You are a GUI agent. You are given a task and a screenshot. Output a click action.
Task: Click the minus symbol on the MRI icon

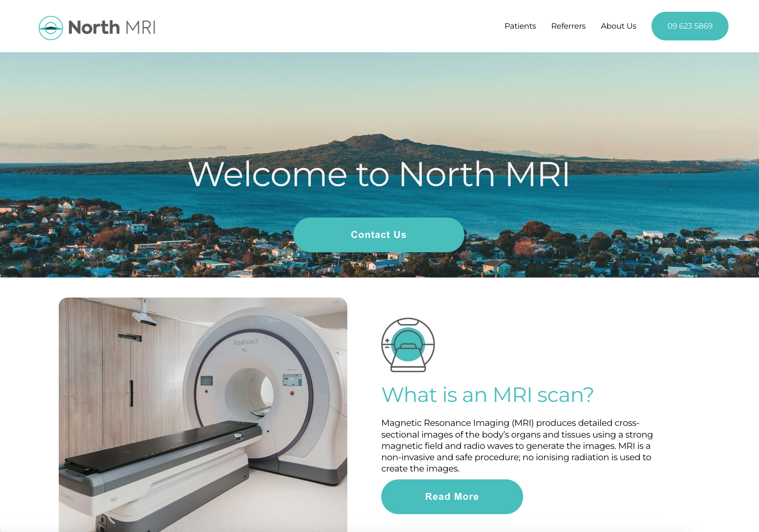click(387, 347)
